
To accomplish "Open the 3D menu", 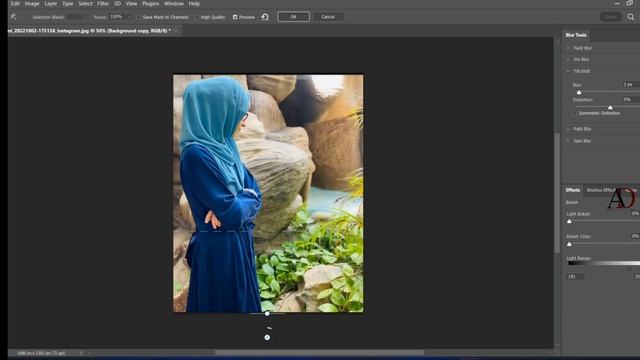I will pos(117,4).
